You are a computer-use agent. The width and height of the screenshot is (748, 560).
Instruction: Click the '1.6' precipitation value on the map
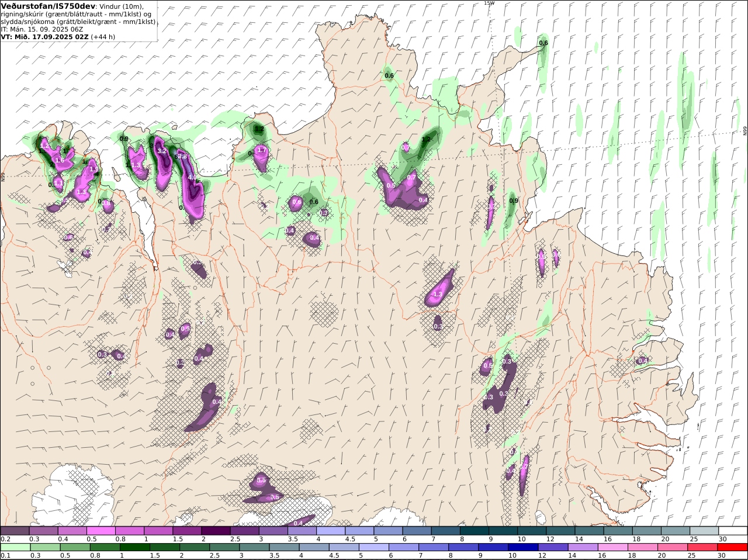click(60, 160)
